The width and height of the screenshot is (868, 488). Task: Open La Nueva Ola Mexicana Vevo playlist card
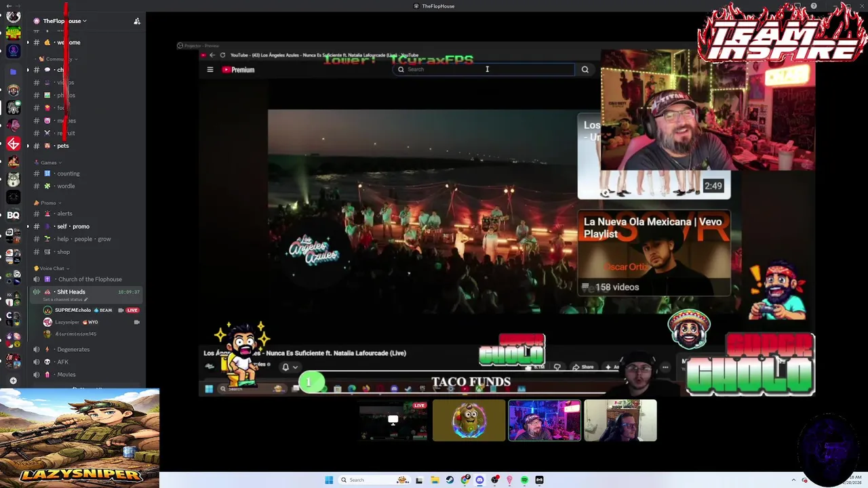(x=654, y=253)
